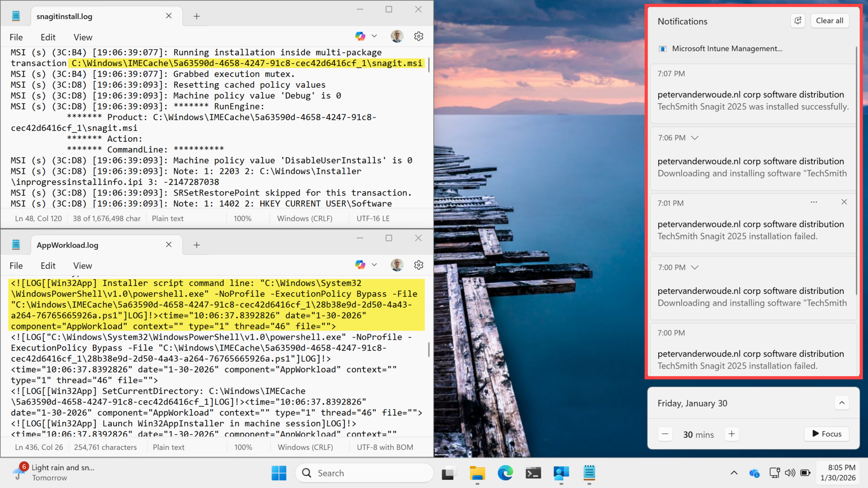This screenshot has width=868, height=488.
Task: Collapse the Friday, January 30 calendar panel
Action: coord(842,403)
